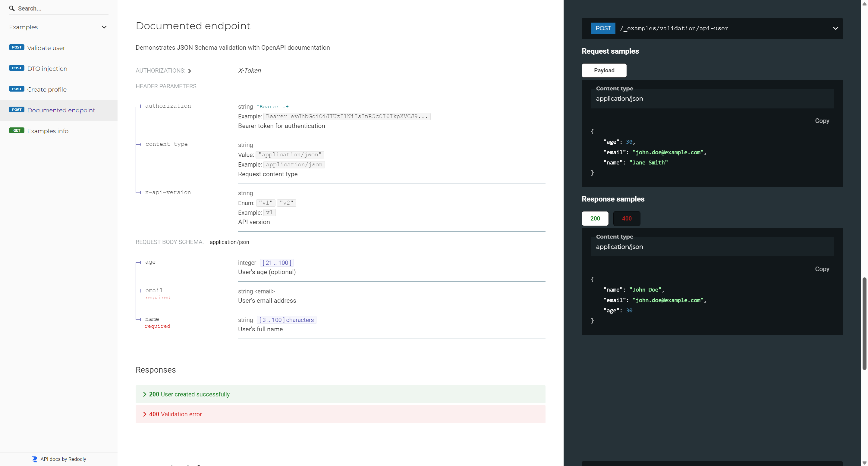Copy the request payload sample
Image resolution: width=868 pixels, height=466 pixels.
822,120
